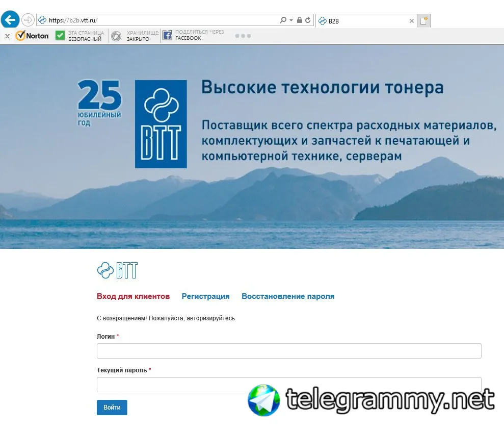The width and height of the screenshot is (504, 431).
Task: Click the search magnifier icon in address bar
Action: (283, 20)
